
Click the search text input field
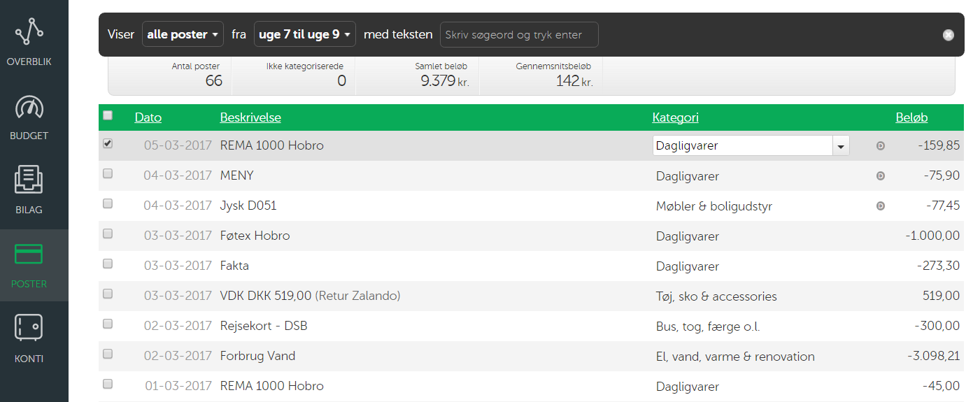pyautogui.click(x=518, y=34)
